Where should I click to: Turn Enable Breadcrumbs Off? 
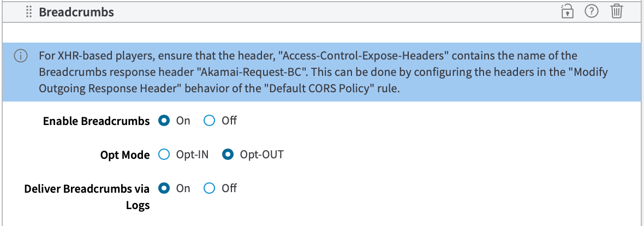[x=209, y=121]
